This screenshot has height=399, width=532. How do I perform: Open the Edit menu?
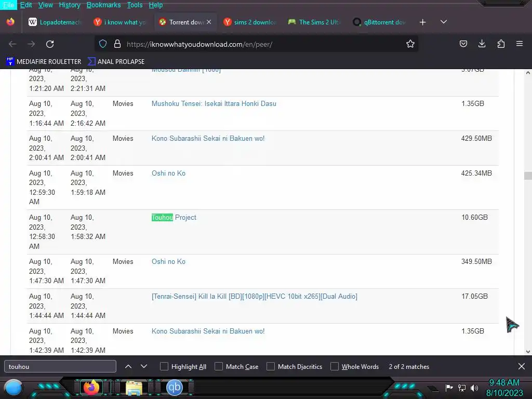pos(26,5)
